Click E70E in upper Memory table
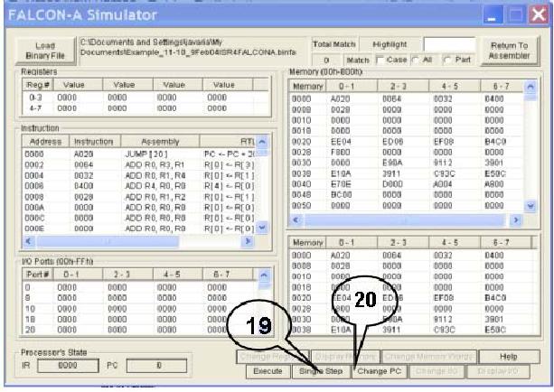The image size is (554, 392). click(x=341, y=184)
